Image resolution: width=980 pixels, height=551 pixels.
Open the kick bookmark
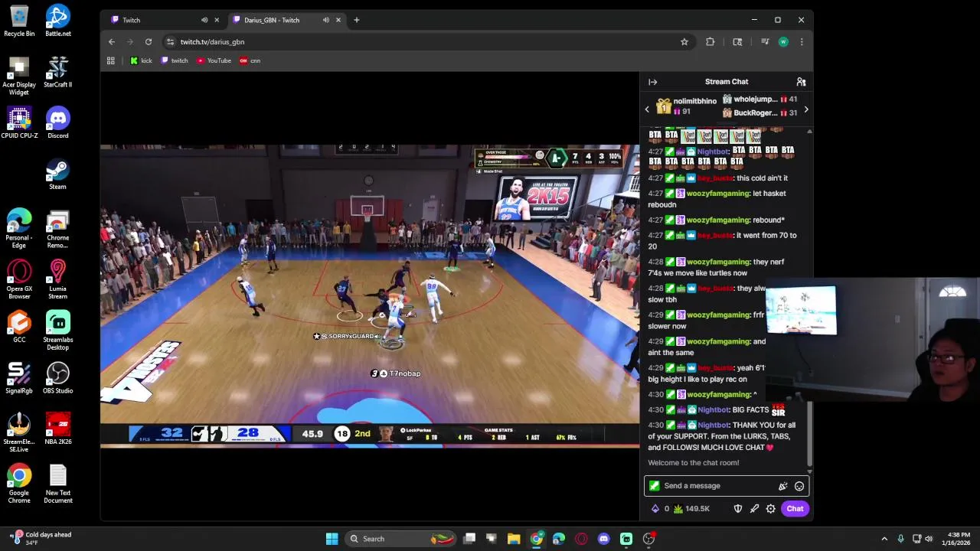pyautogui.click(x=141, y=60)
